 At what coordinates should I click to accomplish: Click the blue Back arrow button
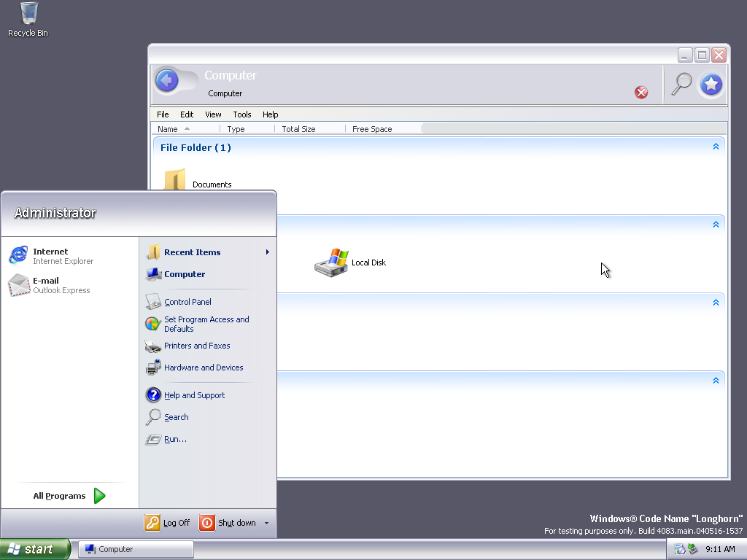point(166,80)
